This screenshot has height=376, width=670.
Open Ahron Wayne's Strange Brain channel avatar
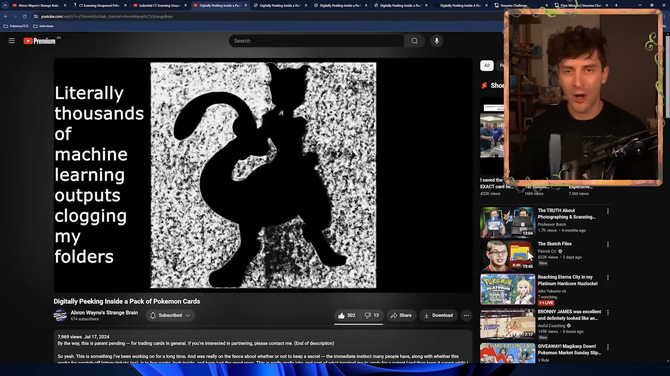coord(60,315)
